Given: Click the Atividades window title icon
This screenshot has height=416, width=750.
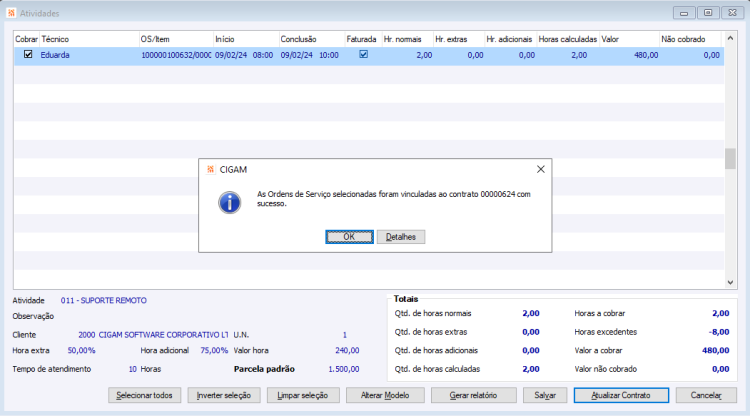Looking at the screenshot, I should (11, 13).
